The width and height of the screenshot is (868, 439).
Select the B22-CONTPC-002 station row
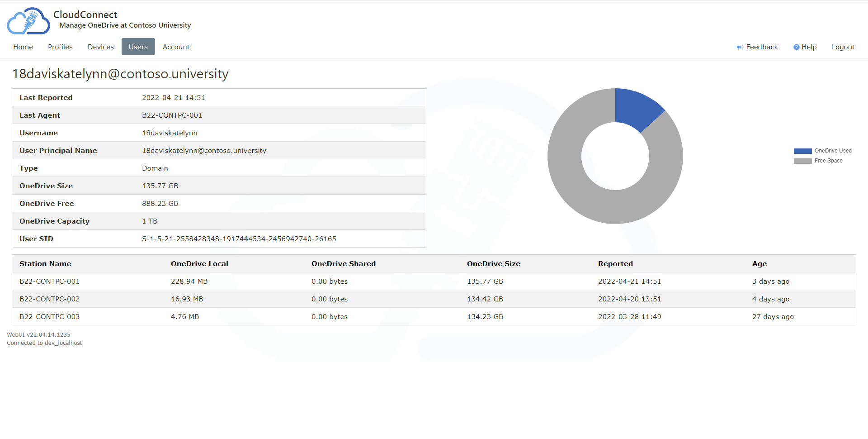50,299
